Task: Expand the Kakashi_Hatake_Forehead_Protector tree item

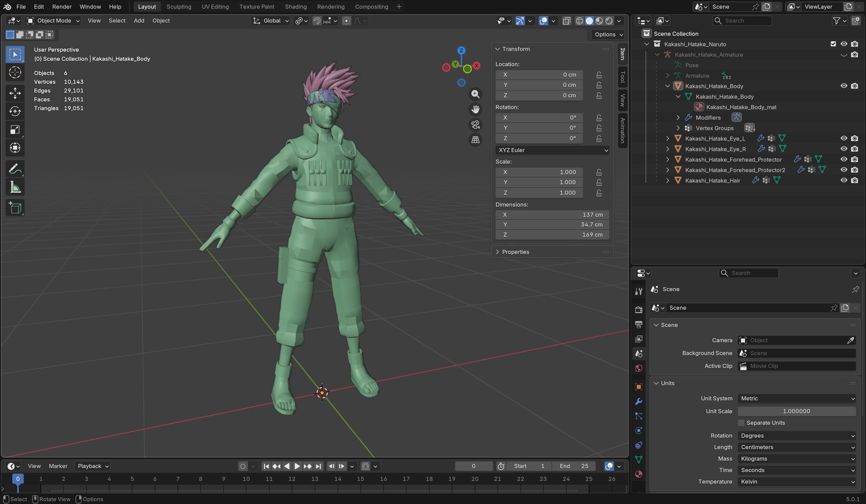Action: pyautogui.click(x=668, y=160)
